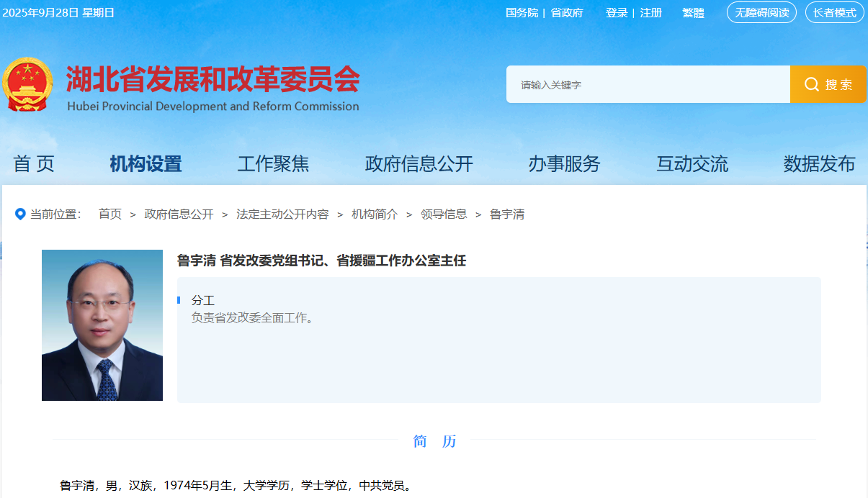
Task: Click the location pin icon beside 当前位置
Action: (x=20, y=214)
